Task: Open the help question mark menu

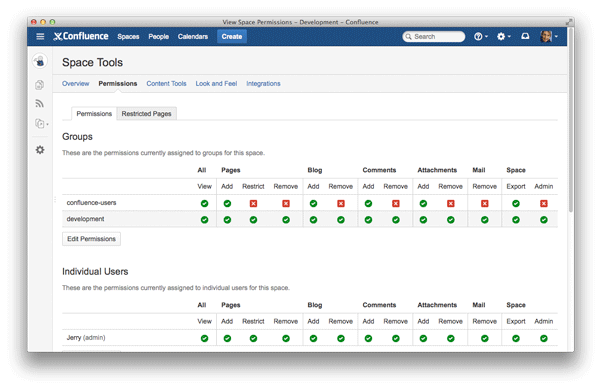Action: click(481, 36)
